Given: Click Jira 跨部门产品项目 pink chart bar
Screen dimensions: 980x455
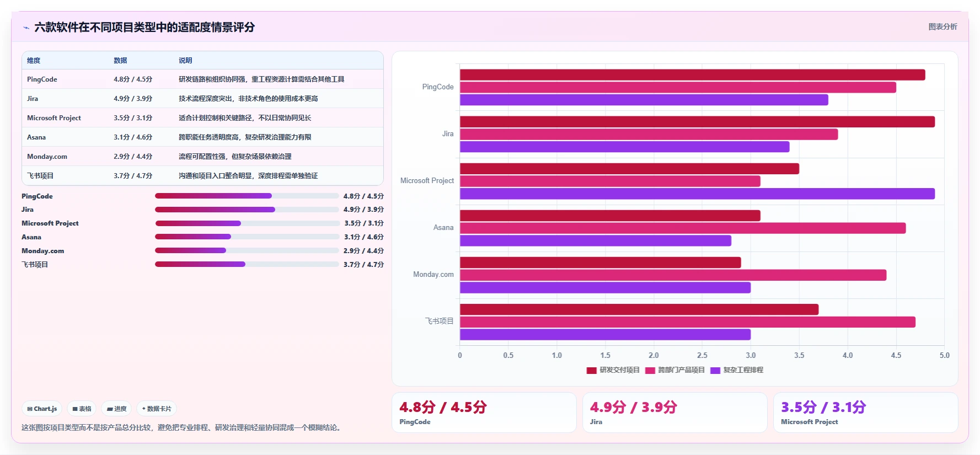Looking at the screenshot, I should (x=649, y=135).
